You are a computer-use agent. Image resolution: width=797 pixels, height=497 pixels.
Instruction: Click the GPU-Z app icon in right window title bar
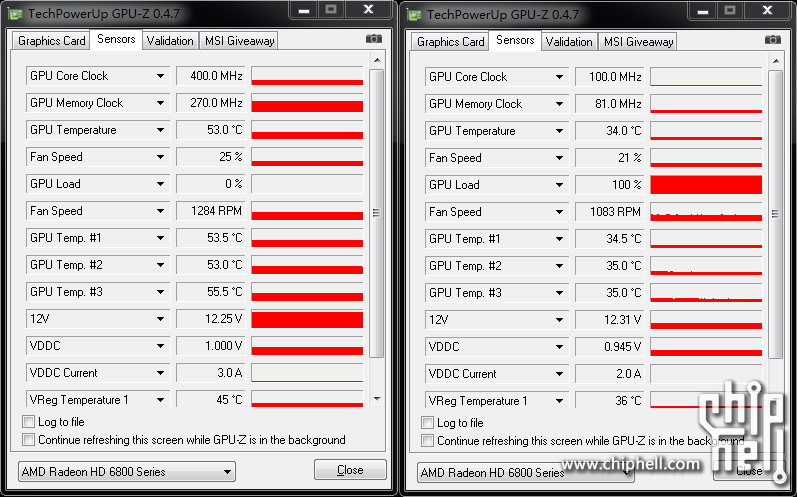coord(415,15)
